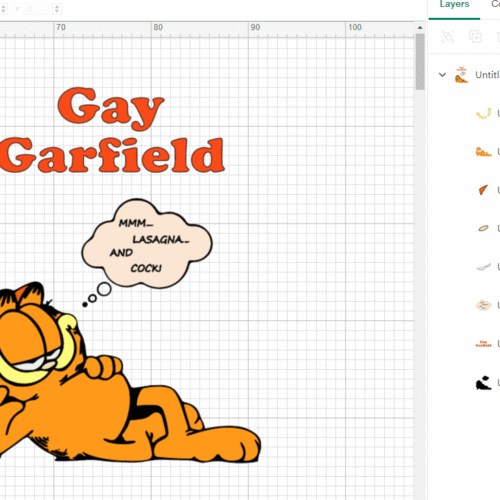The image size is (500, 500).
Task: Select the yellow face-highlights layer thumbnail
Action: tap(483, 113)
